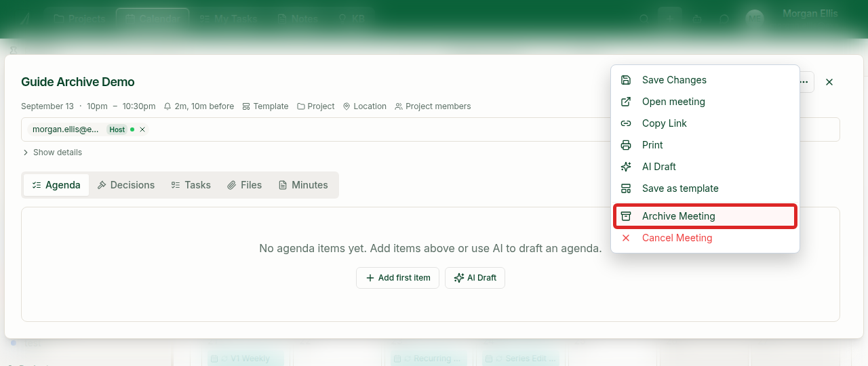Set the meeting Project

(x=315, y=106)
